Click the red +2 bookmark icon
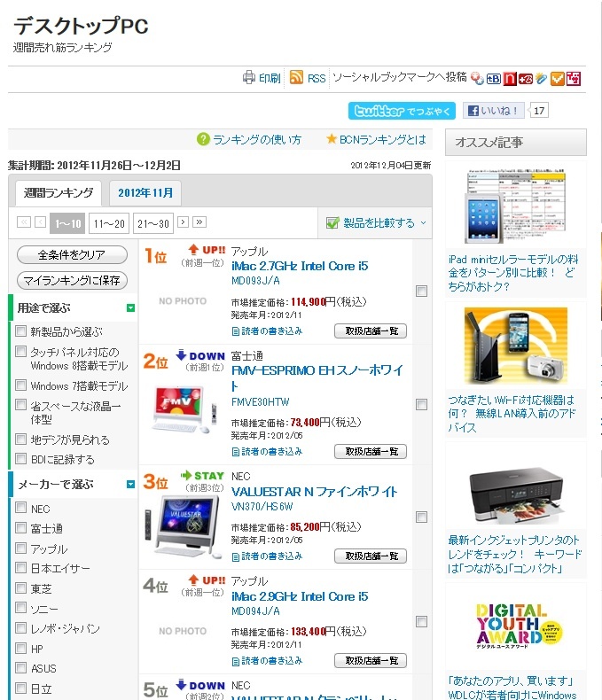The image size is (602, 700). tap(525, 79)
